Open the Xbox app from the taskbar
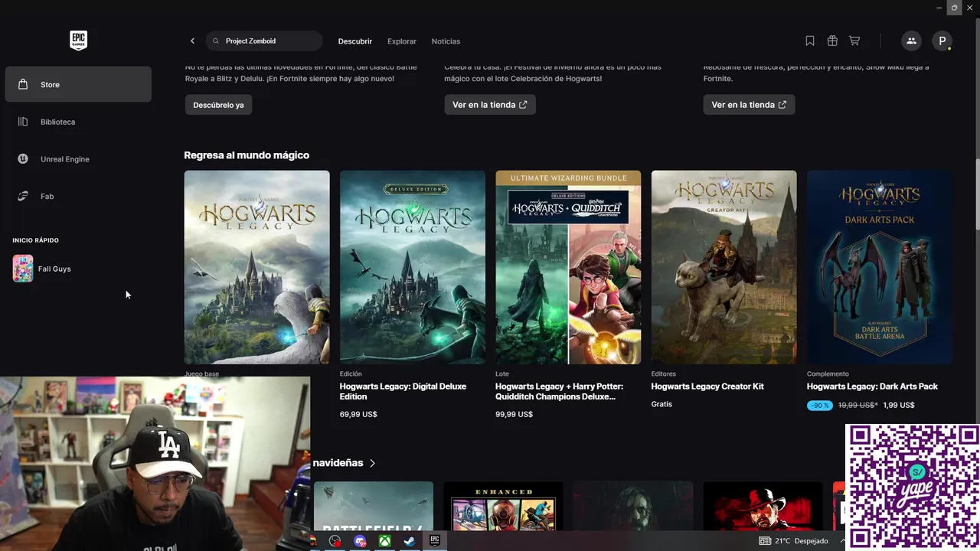The width and height of the screenshot is (980, 551). (x=385, y=541)
